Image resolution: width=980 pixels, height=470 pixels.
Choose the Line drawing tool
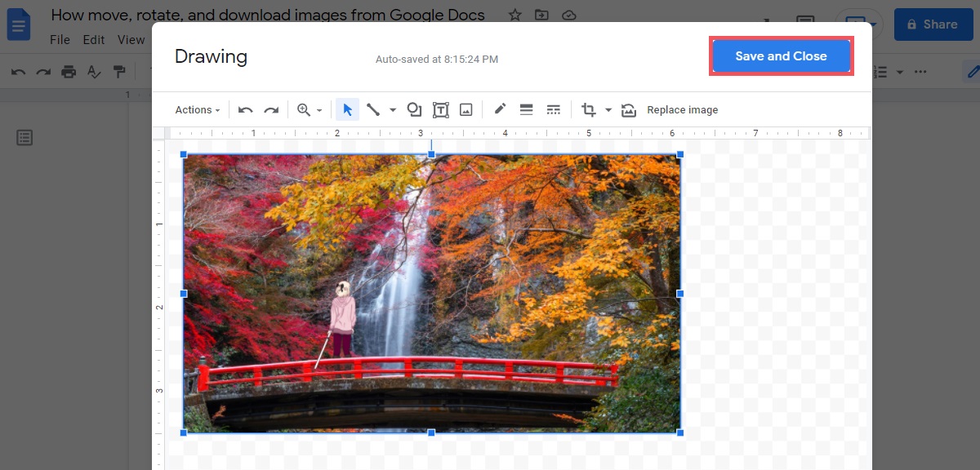pos(373,110)
